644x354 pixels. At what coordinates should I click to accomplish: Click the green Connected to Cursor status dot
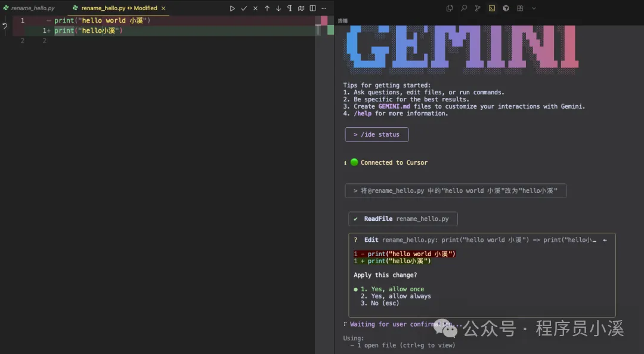354,162
